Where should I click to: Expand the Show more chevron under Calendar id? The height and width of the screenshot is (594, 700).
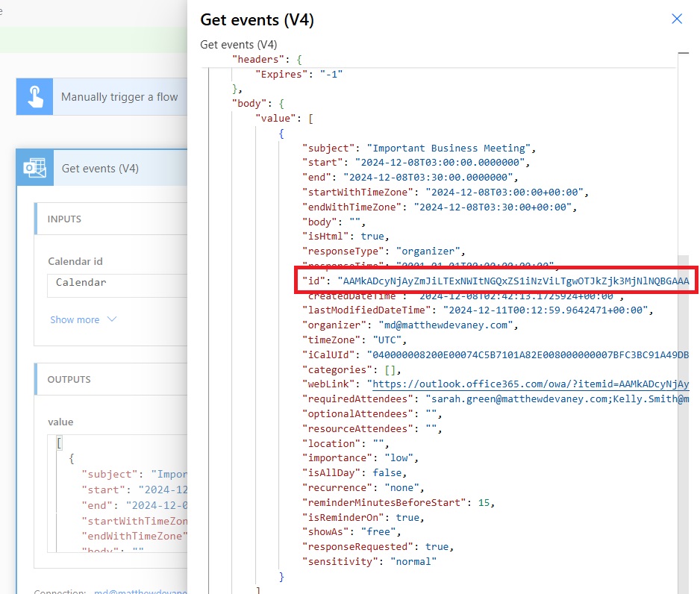pyautogui.click(x=112, y=319)
